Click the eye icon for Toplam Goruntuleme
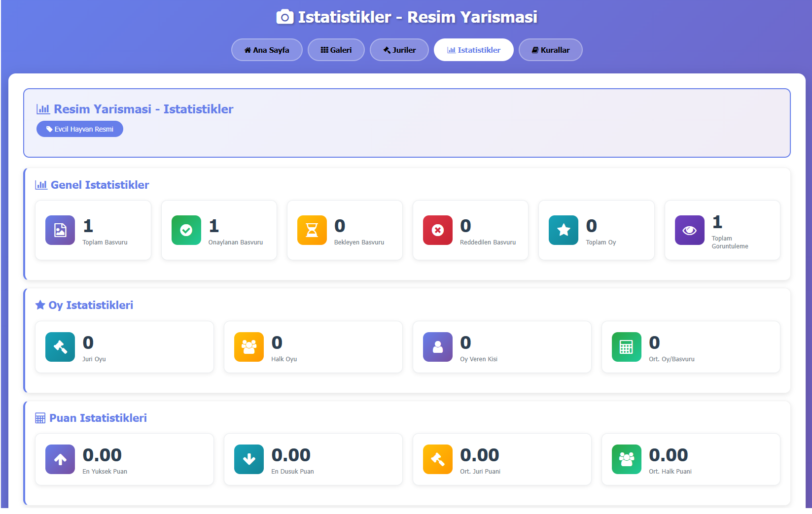 pos(689,230)
